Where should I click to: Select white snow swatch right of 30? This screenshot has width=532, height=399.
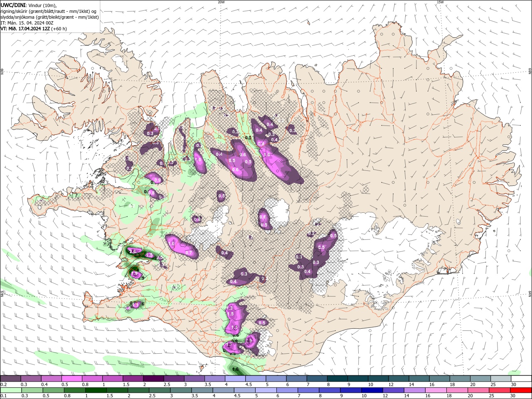click(522, 379)
